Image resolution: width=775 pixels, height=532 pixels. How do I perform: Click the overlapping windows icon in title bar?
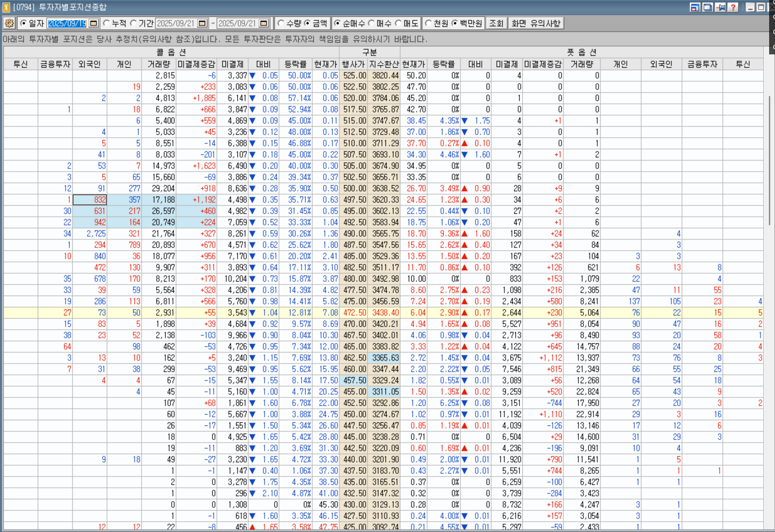pos(708,7)
